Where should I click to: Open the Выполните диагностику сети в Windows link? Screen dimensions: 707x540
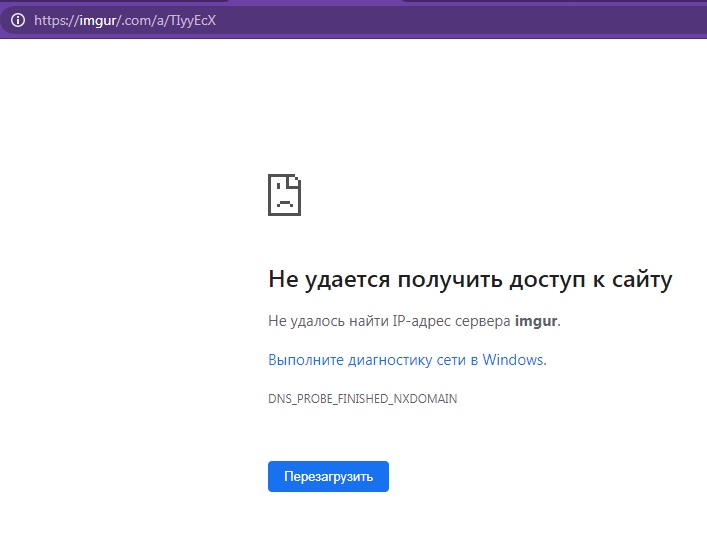click(406, 360)
